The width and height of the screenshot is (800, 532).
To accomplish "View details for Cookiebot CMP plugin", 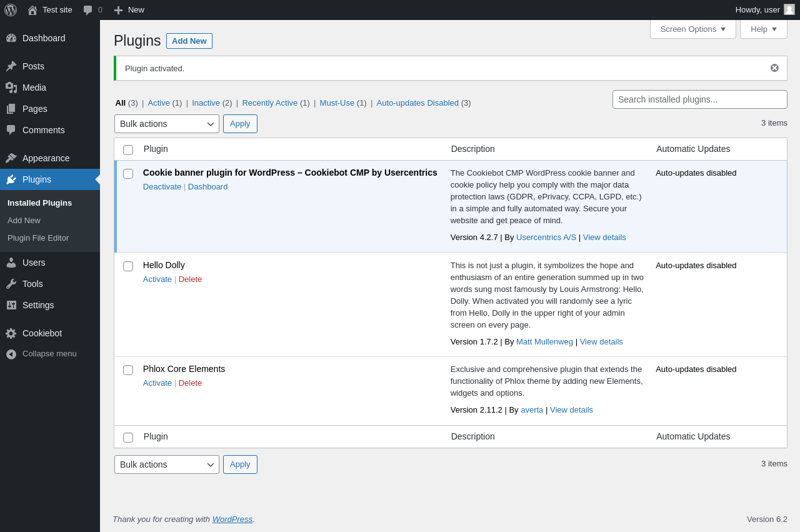I will (604, 237).
